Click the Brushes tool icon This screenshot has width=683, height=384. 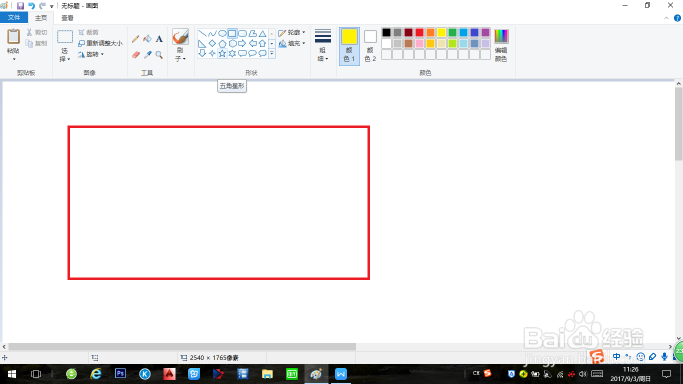coord(180,37)
